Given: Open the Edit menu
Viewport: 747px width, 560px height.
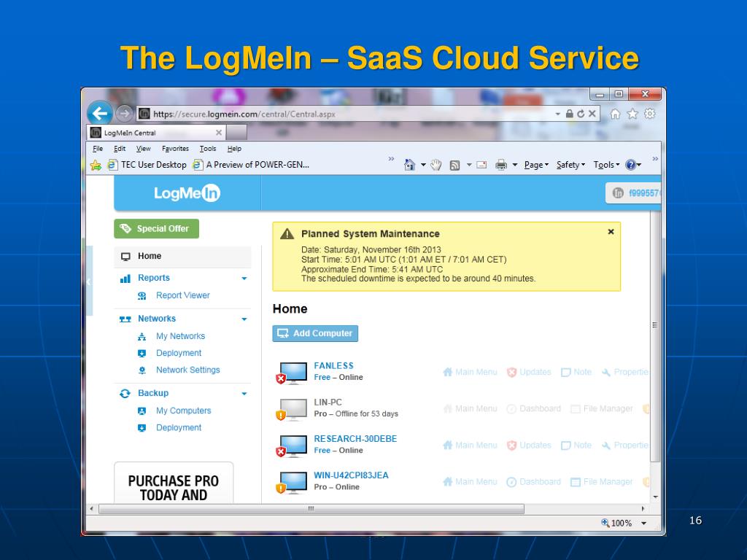Looking at the screenshot, I should click(120, 149).
